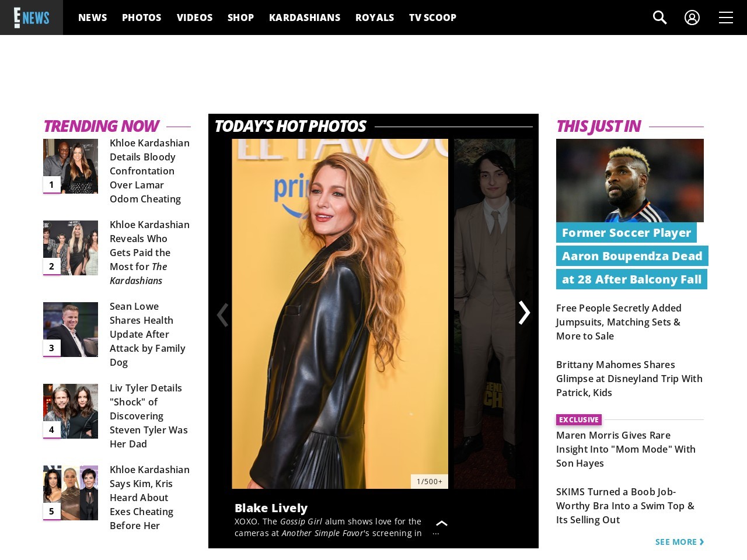747x560 pixels.
Task: Open Maren Morris Mom Mode article
Action: click(x=626, y=449)
